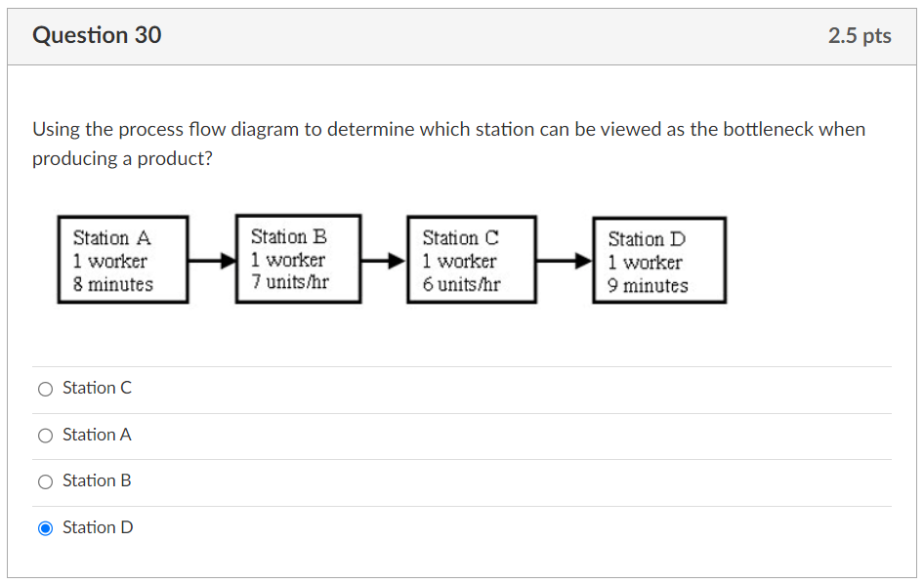Click the Station C answer label text

pos(97,388)
